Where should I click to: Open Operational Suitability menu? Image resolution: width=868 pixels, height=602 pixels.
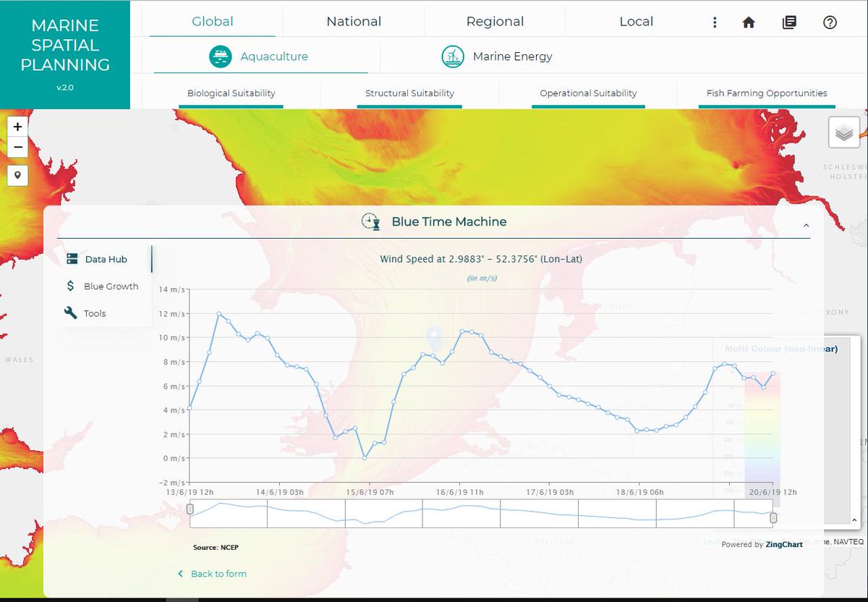[x=588, y=93]
